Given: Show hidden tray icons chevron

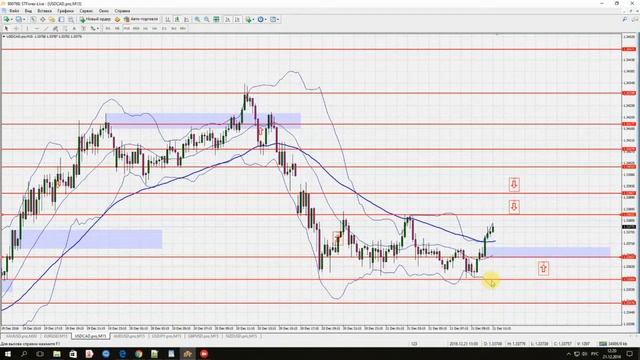Looking at the screenshot, I should (x=569, y=354).
